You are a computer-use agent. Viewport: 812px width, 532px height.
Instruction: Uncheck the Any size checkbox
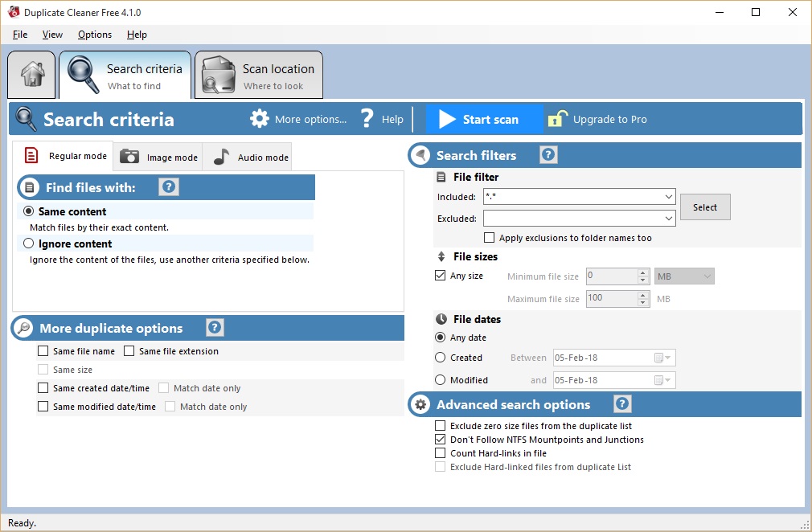click(441, 276)
